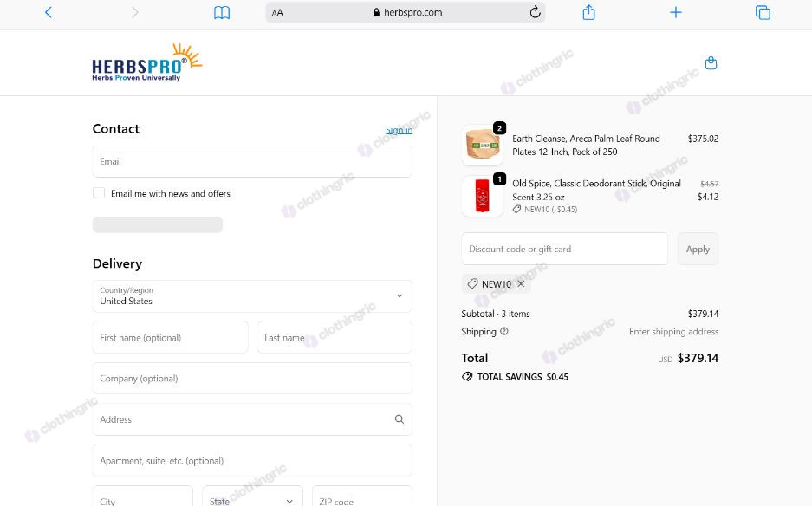Image resolution: width=812 pixels, height=506 pixels.
Task: Reload the page with refresh icon
Action: coord(535,12)
